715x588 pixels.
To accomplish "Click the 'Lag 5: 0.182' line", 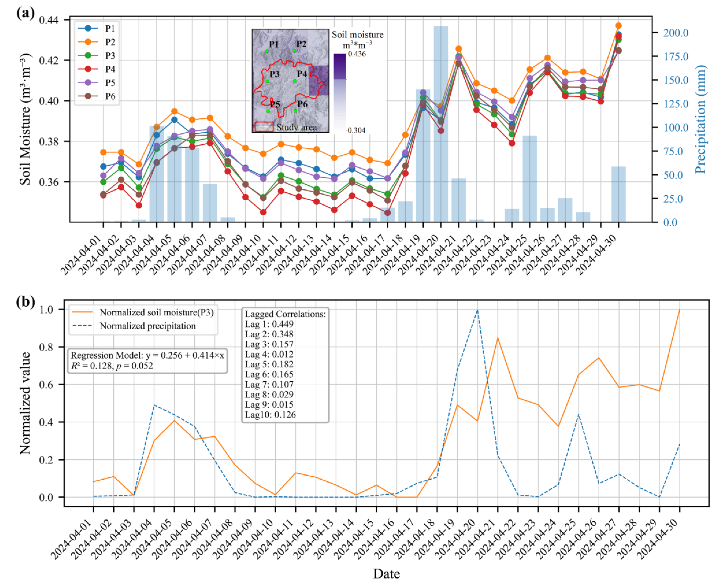I will (269, 365).
